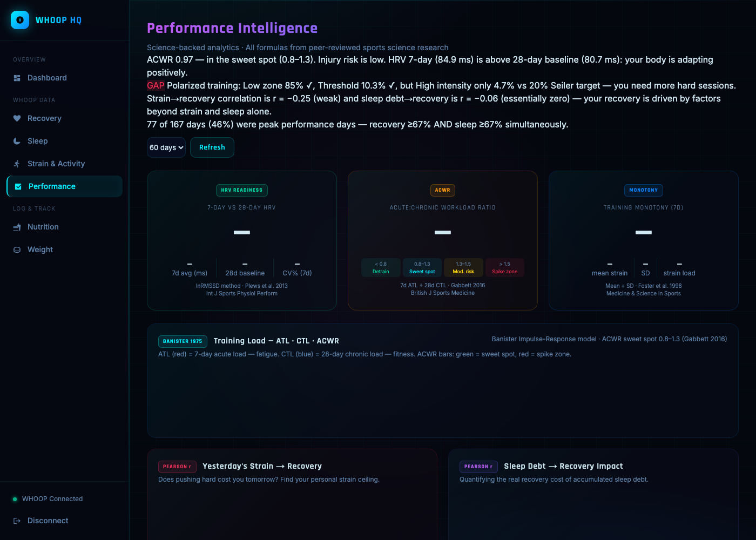Go to Recovery section

pos(64,118)
